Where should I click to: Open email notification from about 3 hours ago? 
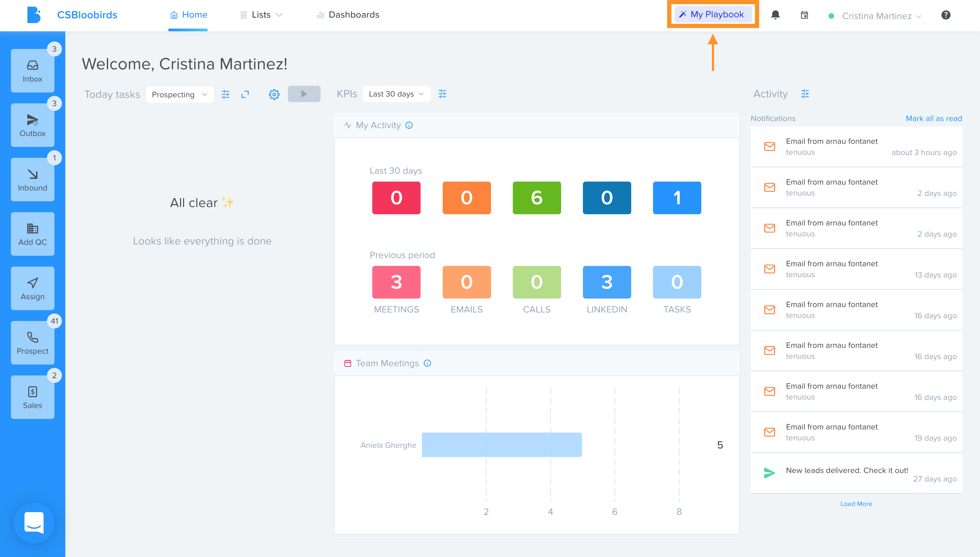click(856, 147)
